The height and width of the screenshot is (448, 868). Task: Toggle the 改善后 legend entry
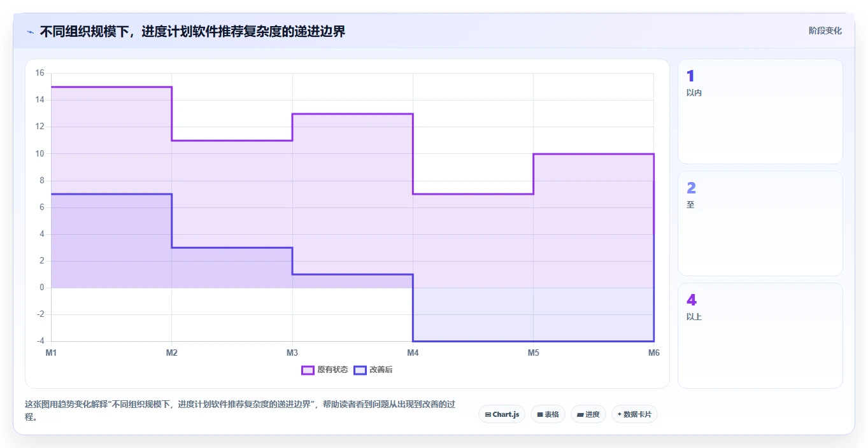click(x=373, y=370)
